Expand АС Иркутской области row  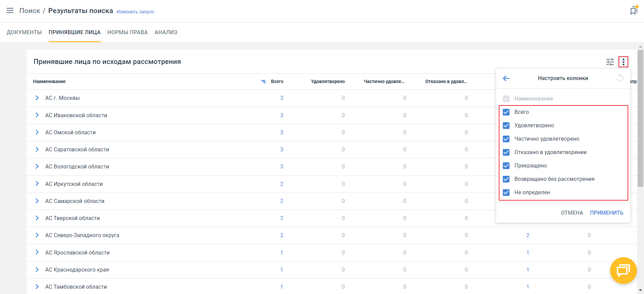(x=37, y=183)
